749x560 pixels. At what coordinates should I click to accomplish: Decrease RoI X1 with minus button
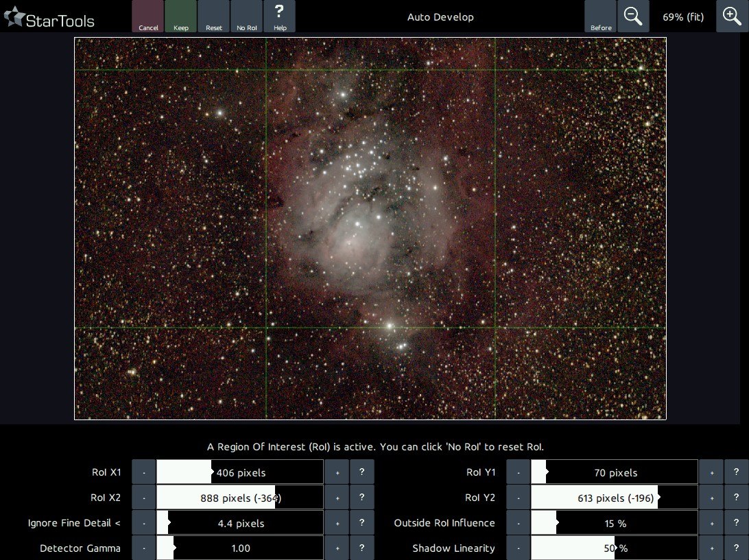(x=144, y=472)
